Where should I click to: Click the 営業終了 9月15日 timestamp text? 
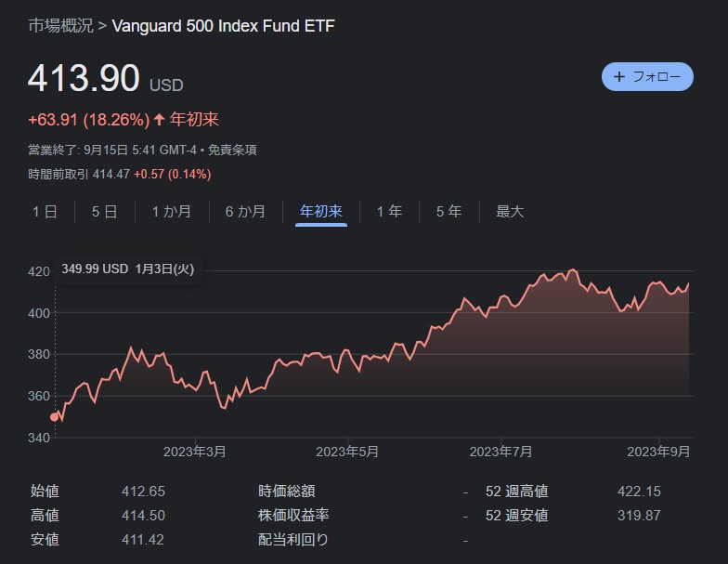[114, 151]
